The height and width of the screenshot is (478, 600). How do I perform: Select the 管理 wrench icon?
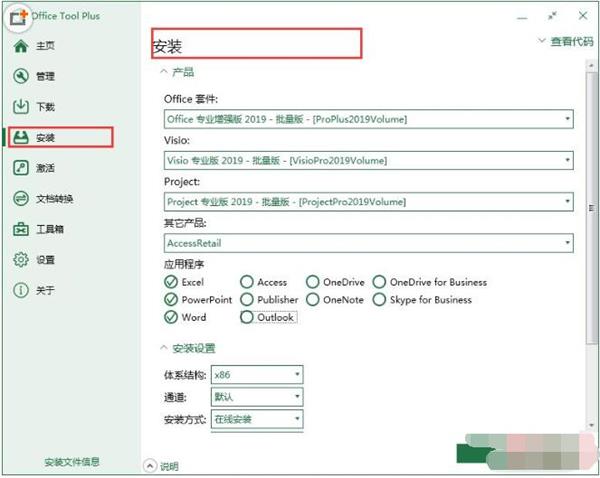pos(21,76)
